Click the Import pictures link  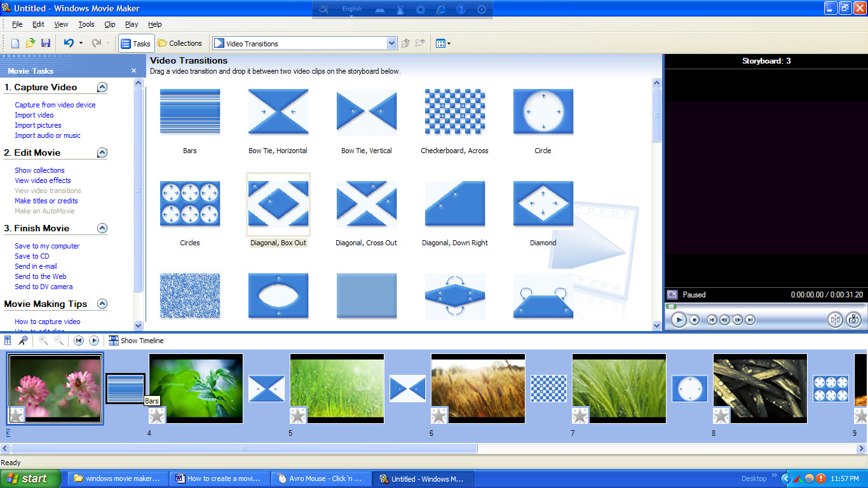(38, 125)
